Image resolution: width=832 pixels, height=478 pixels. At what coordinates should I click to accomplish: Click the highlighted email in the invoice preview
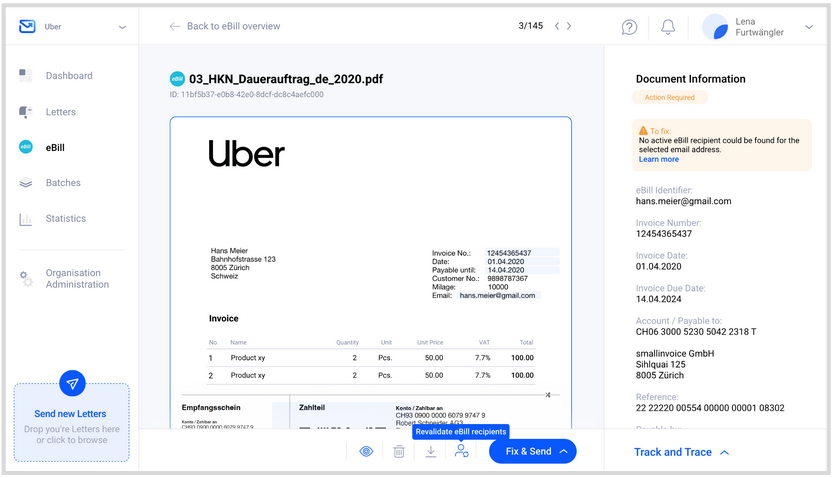[x=497, y=296]
